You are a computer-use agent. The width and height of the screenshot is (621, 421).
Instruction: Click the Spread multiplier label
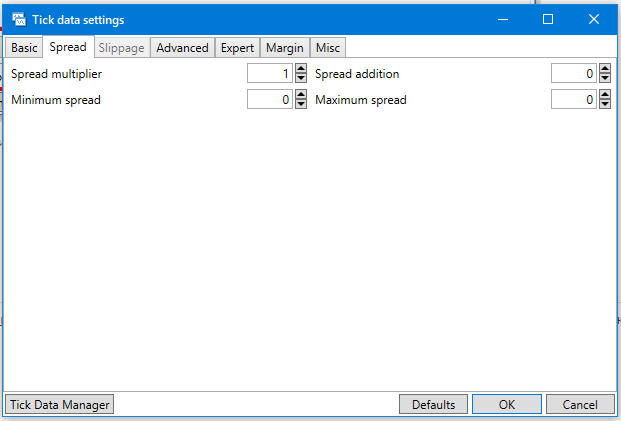[x=56, y=74]
